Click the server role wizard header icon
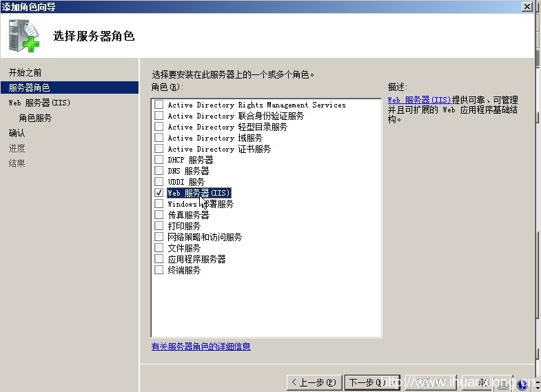This screenshot has width=541, height=392. click(x=24, y=36)
